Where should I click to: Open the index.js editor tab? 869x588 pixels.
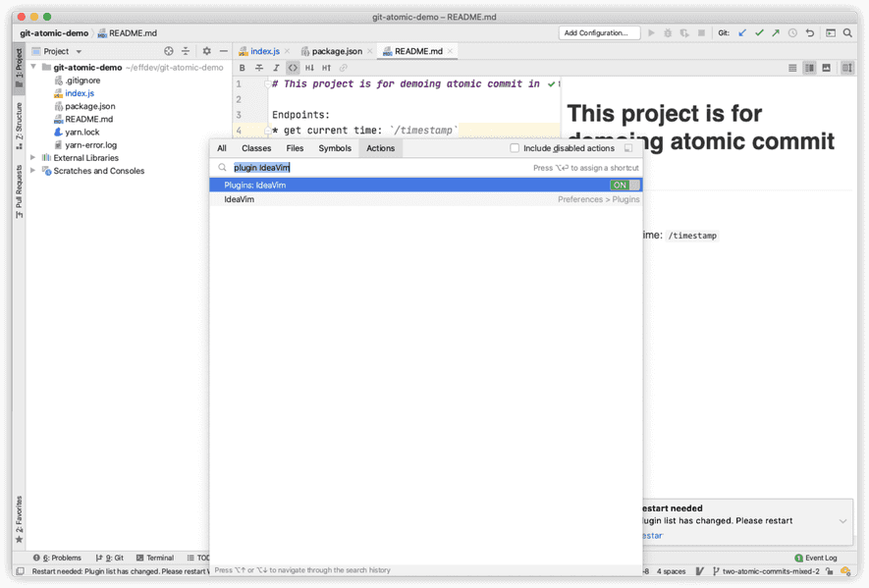point(264,51)
